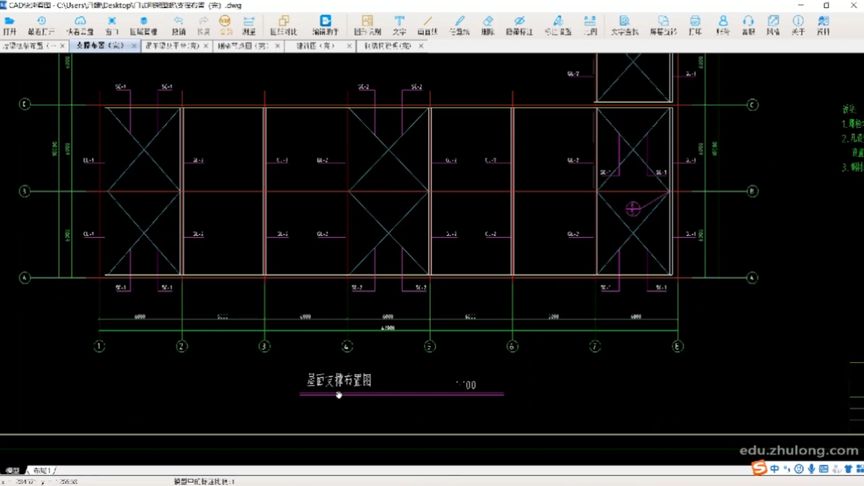The width and height of the screenshot is (864, 486).
Task: Close the active second drawing tab
Action: 134,46
